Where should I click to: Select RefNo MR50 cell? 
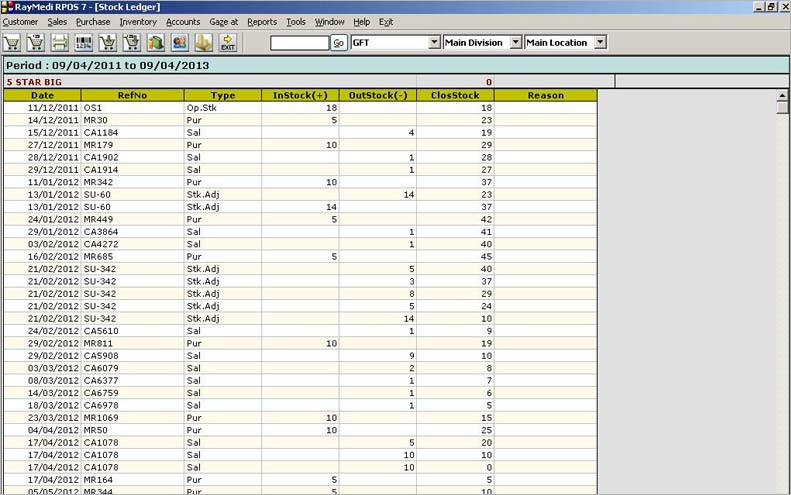(x=133, y=430)
